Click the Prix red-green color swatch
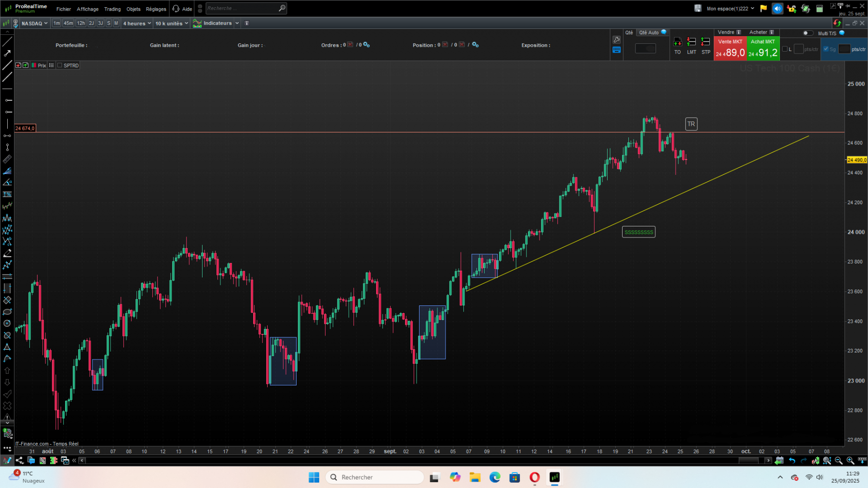Viewport: 868px width, 488px height. pyautogui.click(x=34, y=66)
